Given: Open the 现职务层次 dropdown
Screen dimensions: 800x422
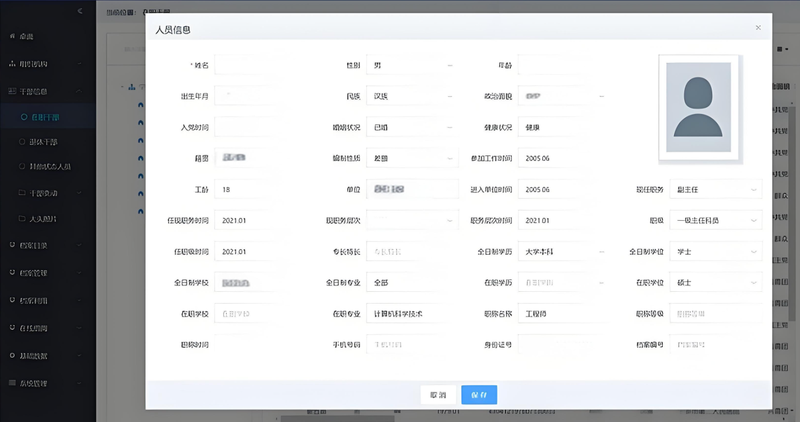Looking at the screenshot, I should [x=409, y=221].
